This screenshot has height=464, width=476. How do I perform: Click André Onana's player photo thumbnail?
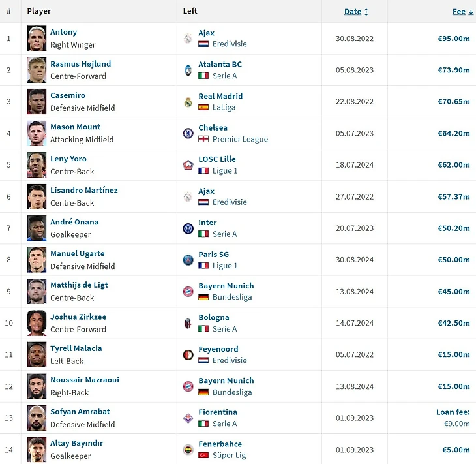point(37,228)
